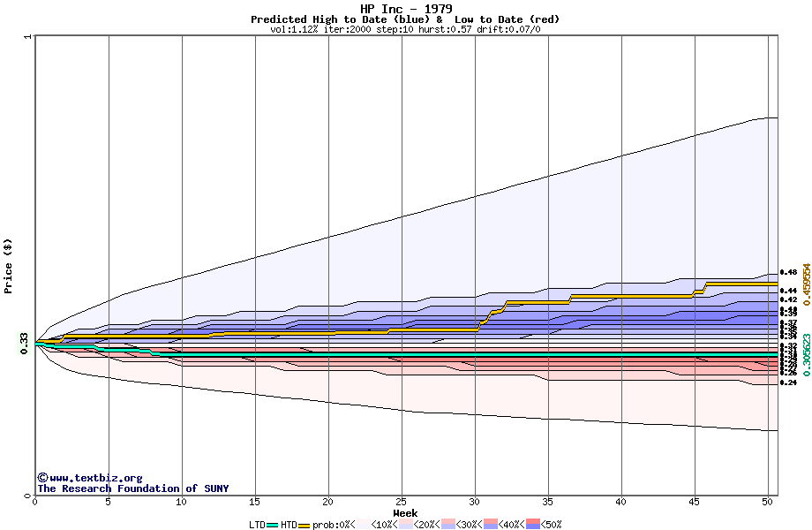The height and width of the screenshot is (530, 812).
Task: Click the cyan LTD legend line swatch
Action: (273, 526)
